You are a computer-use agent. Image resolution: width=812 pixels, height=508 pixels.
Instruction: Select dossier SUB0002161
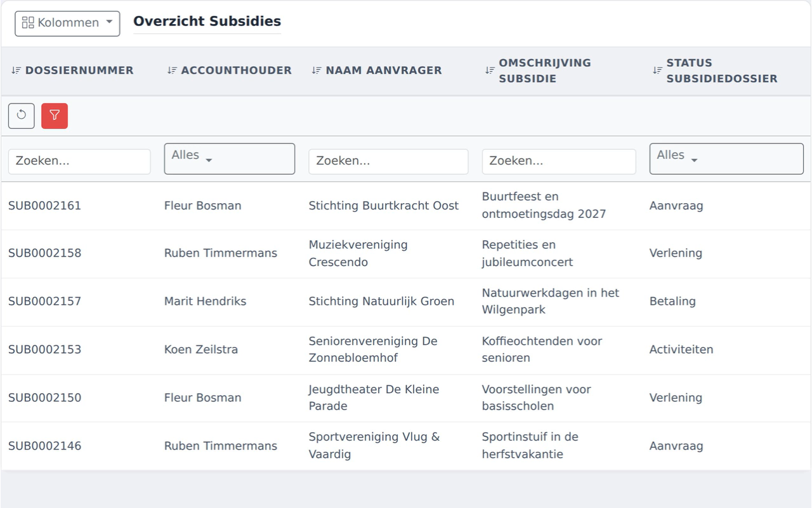pyautogui.click(x=44, y=206)
